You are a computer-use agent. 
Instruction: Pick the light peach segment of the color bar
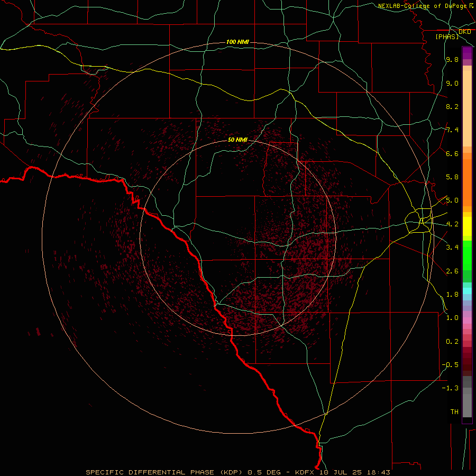coord(467,108)
